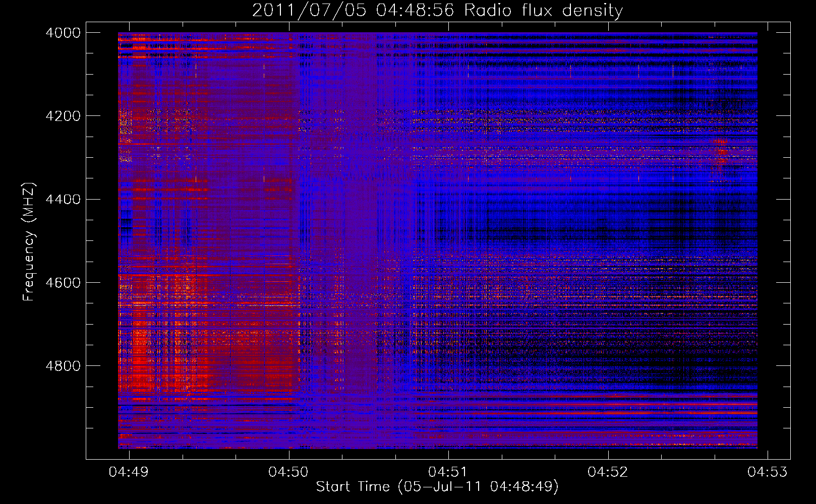The width and height of the screenshot is (816, 504).
Task: Click the 4600 frequency tick label
Action: (x=63, y=283)
